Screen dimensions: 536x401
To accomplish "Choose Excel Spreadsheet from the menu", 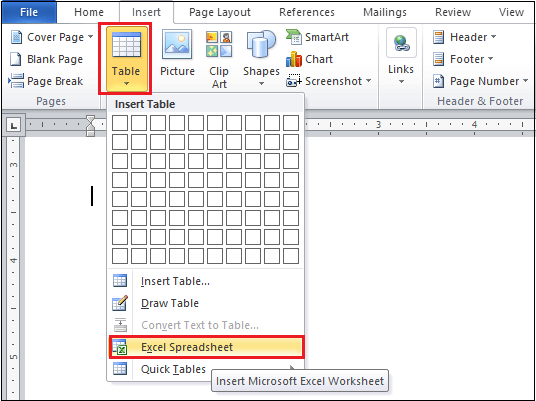I will [206, 347].
